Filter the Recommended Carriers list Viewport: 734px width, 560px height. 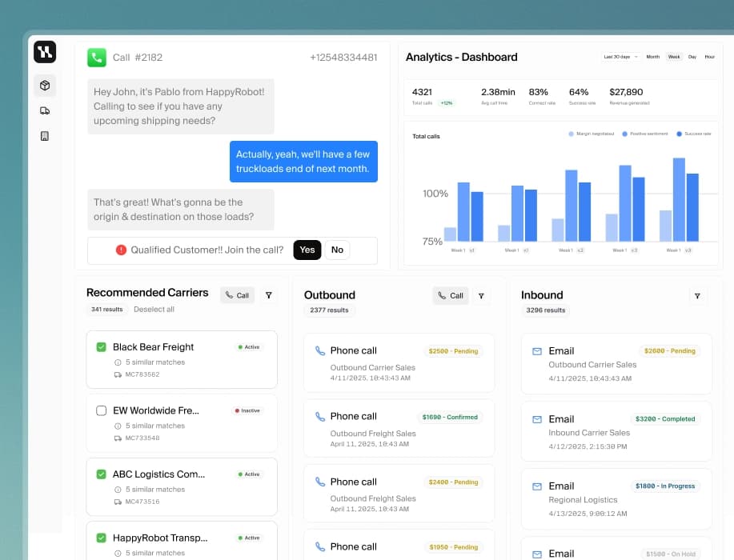[269, 295]
